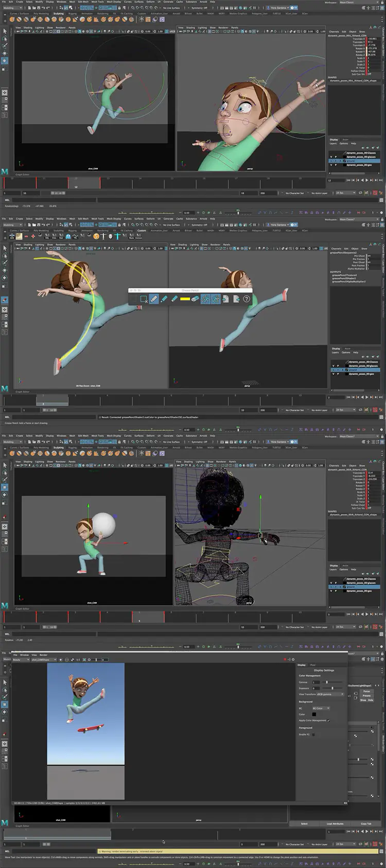Screen dimensions: 386x868
Task: Click the black Color swatch in Background settings
Action: pyautogui.click(x=314, y=714)
